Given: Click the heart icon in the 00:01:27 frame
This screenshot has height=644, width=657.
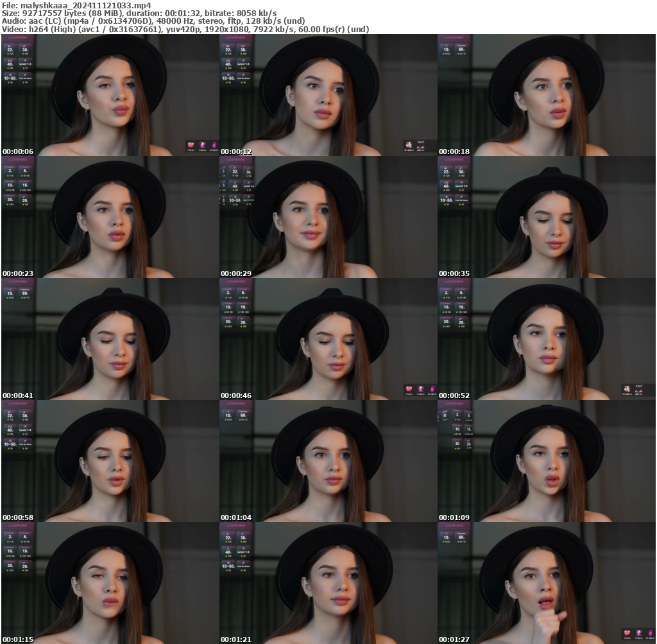Looking at the screenshot, I should tap(627, 633).
